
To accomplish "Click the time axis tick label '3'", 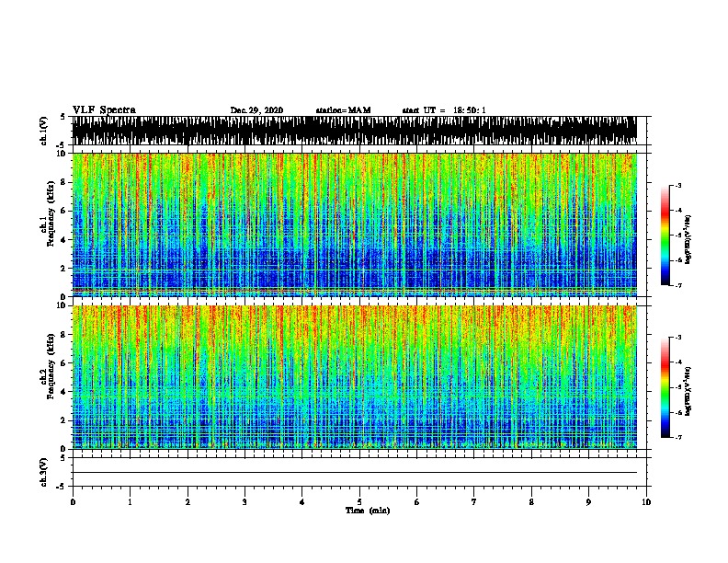I will coord(245,502).
